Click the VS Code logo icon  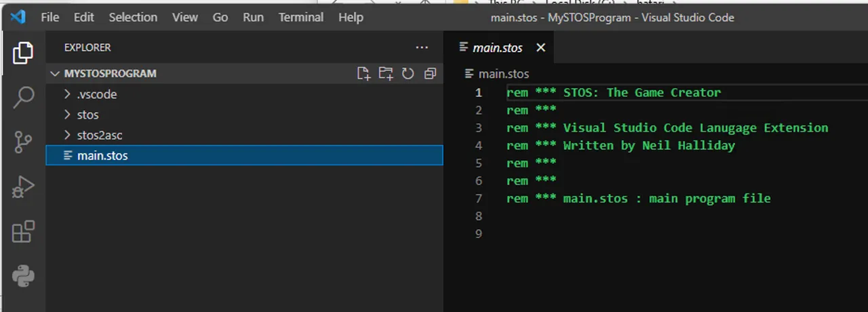(18, 17)
